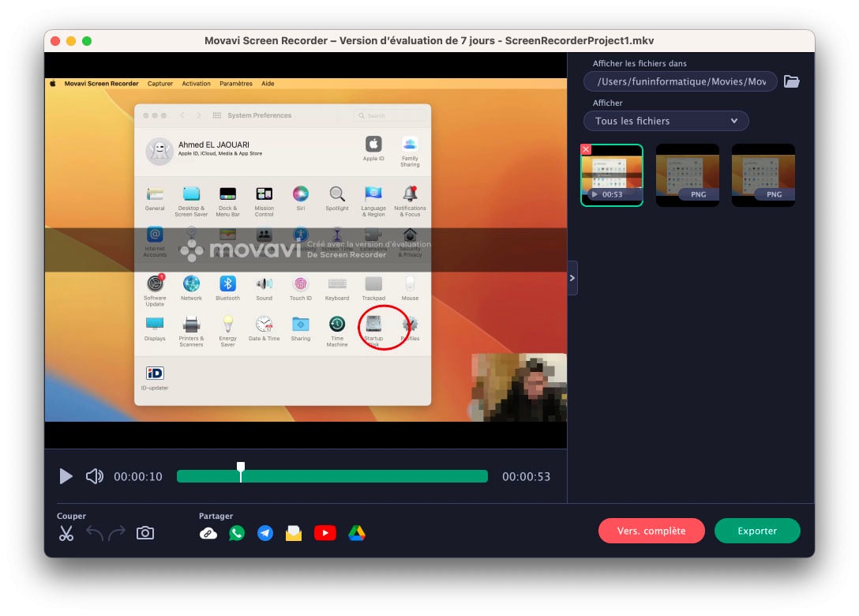Viewport: 859px width, 616px height.
Task: Click the undo arrow icon
Action: pos(95,533)
